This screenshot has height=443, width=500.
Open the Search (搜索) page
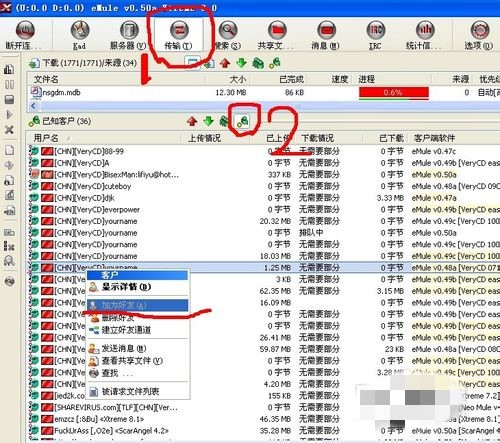228,35
